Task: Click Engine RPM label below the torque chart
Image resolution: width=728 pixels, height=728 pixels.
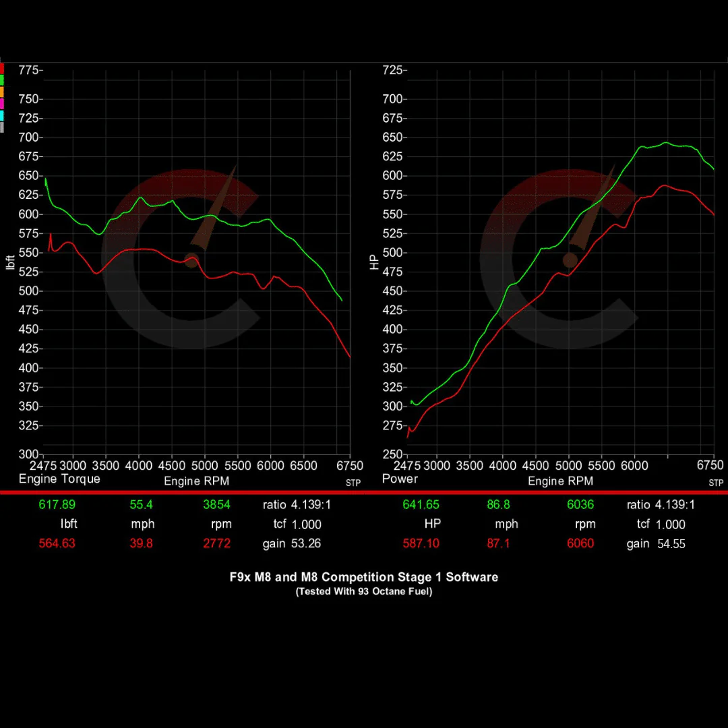Action: tap(196, 481)
